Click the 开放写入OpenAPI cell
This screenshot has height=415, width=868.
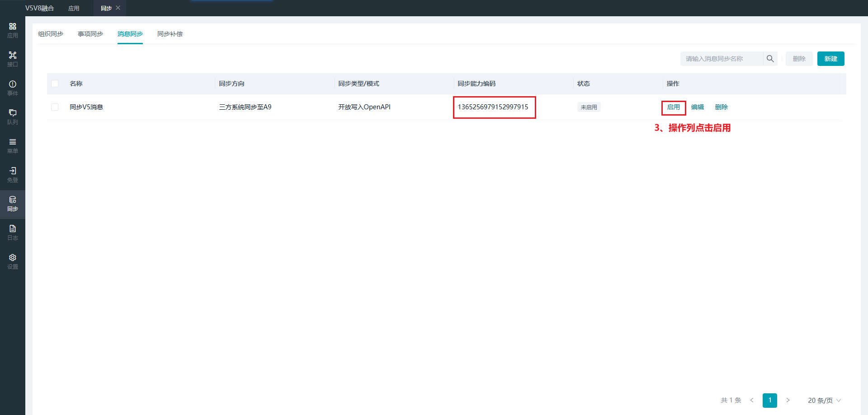coord(364,107)
